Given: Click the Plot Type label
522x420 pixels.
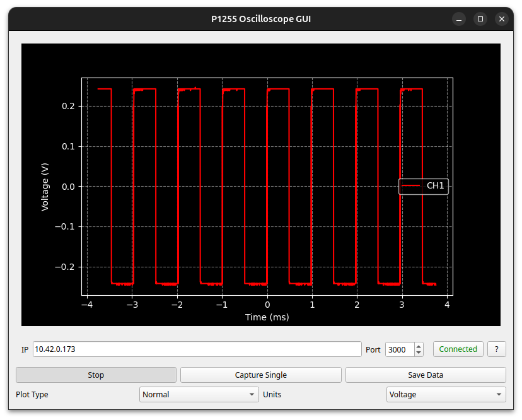Looking at the screenshot, I should tap(32, 394).
